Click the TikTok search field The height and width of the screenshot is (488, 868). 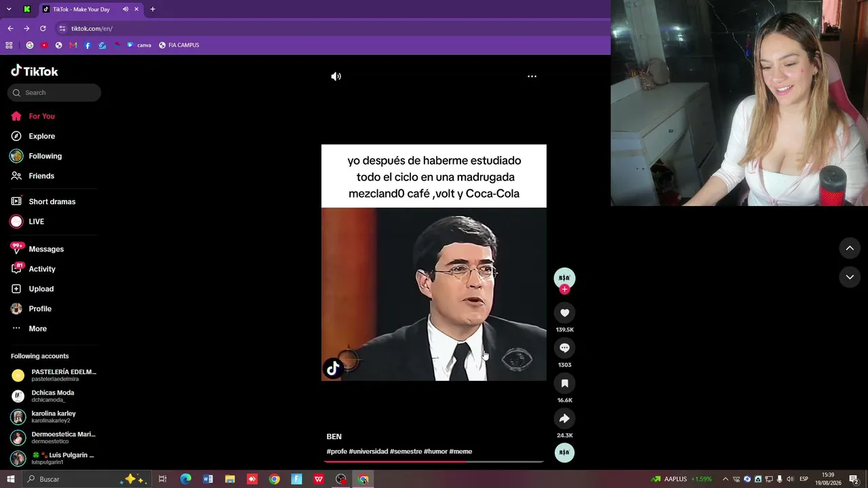pyautogui.click(x=54, y=93)
